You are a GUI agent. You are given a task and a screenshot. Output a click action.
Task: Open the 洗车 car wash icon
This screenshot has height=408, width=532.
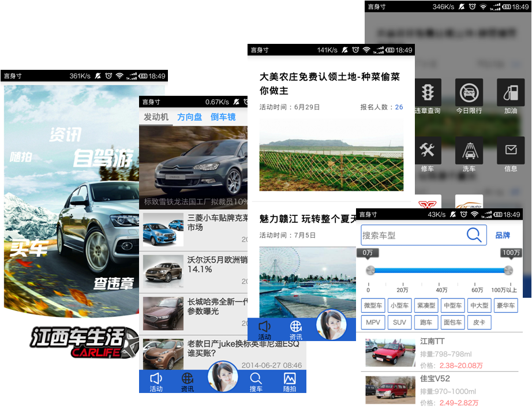pyautogui.click(x=469, y=151)
